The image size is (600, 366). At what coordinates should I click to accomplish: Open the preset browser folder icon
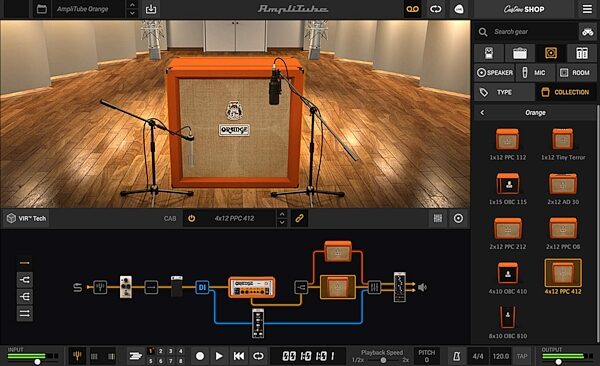pyautogui.click(x=42, y=9)
